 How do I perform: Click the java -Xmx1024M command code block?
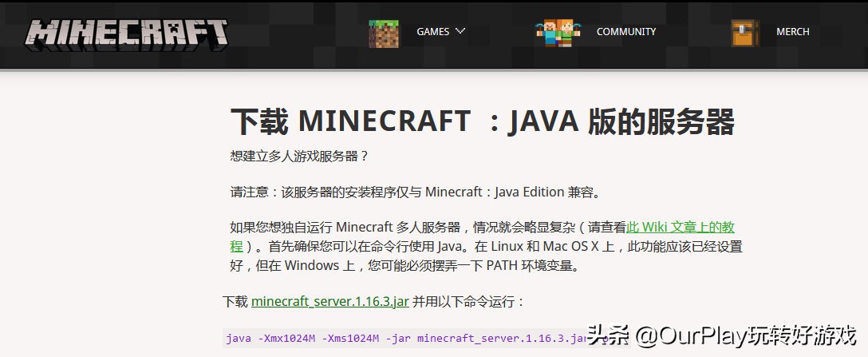[426, 338]
